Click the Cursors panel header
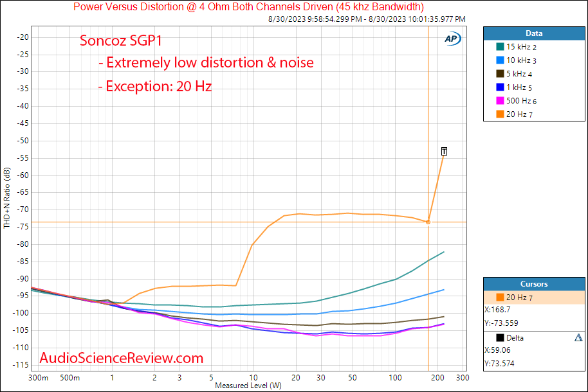Viewport: 588px width, 392px height. coord(534,283)
